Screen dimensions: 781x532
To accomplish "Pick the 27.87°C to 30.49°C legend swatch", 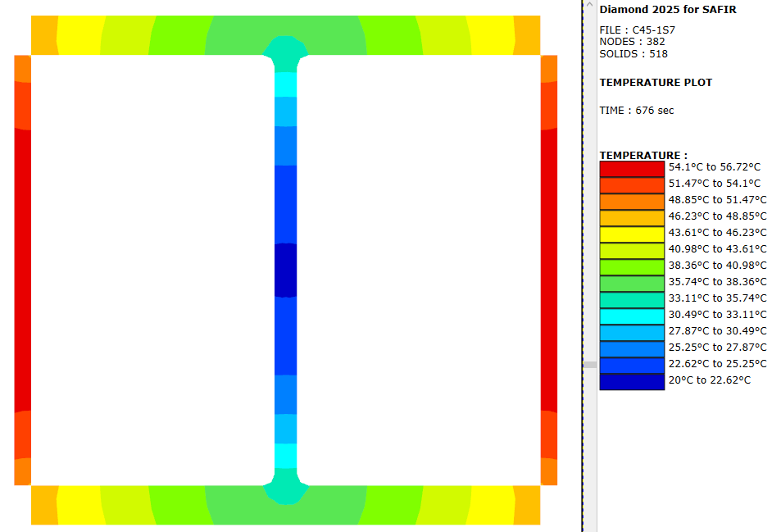I will coord(631,333).
